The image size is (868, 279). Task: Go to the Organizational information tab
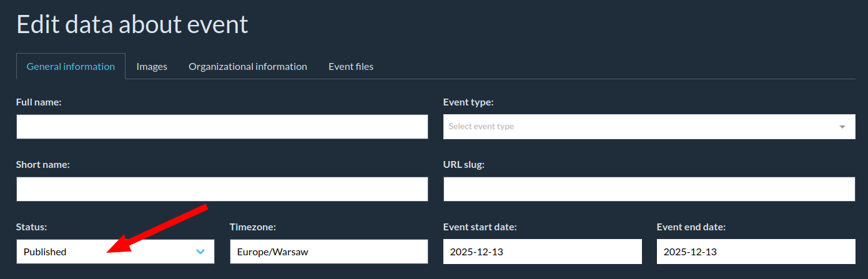pyautogui.click(x=248, y=66)
